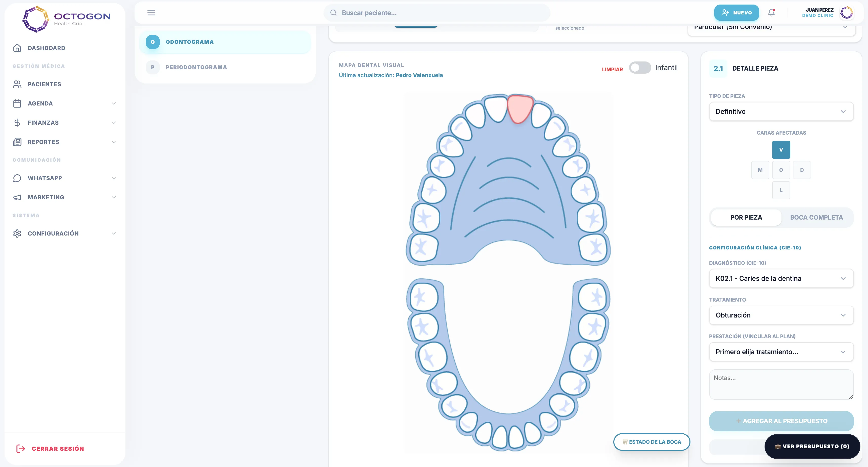This screenshot has width=868, height=467.
Task: Expand the Finanzas sidebar chevron
Action: (114, 123)
